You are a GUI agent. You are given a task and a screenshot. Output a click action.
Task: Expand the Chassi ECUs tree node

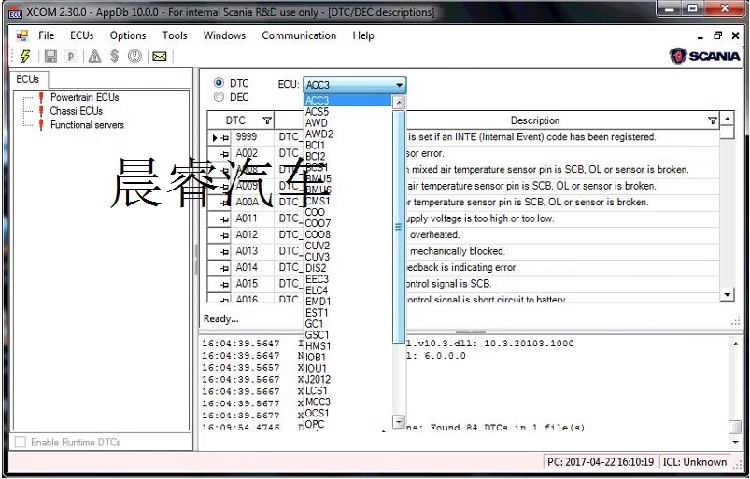point(76,111)
